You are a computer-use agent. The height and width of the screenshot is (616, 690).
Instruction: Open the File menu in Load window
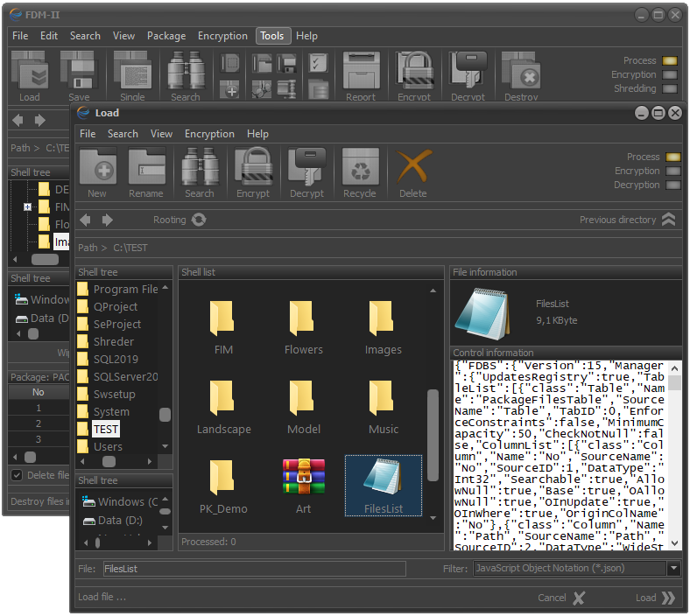click(x=88, y=134)
